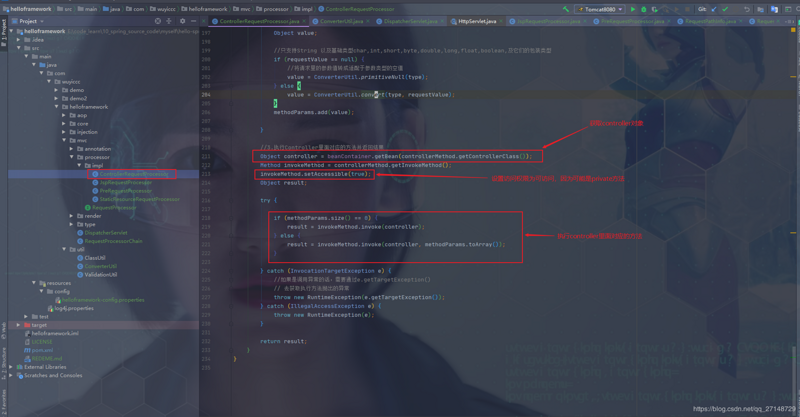The height and width of the screenshot is (417, 800).
Task: Click 'return result;' line in editor
Action: point(283,341)
